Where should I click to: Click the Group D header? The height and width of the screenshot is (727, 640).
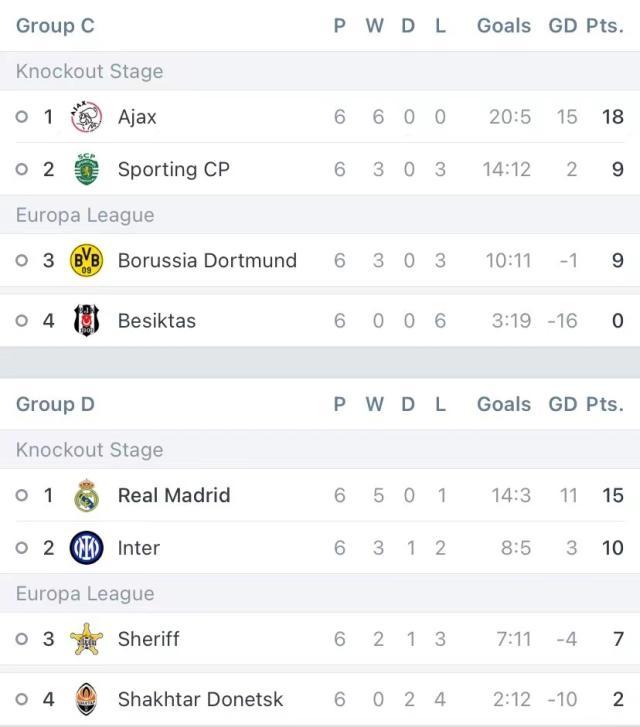coord(55,404)
